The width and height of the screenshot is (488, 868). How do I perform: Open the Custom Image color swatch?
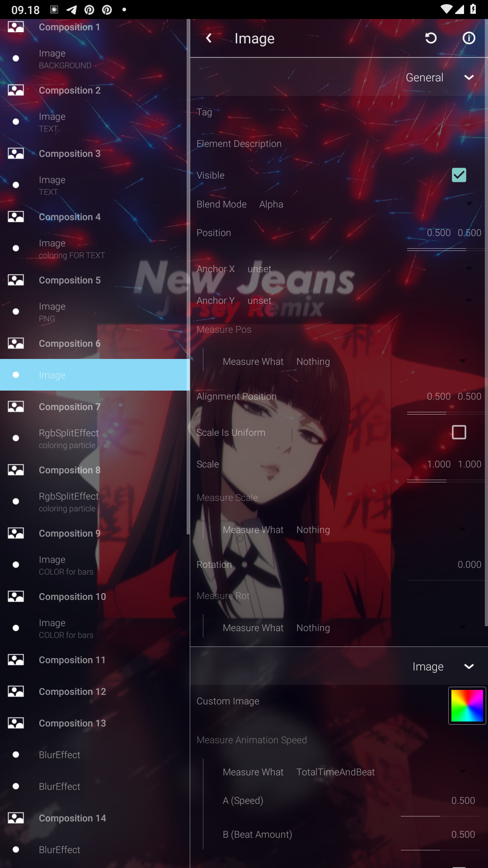point(467,705)
